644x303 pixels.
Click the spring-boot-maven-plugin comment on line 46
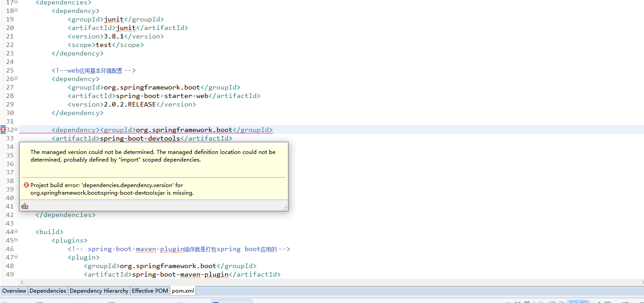coord(179,249)
